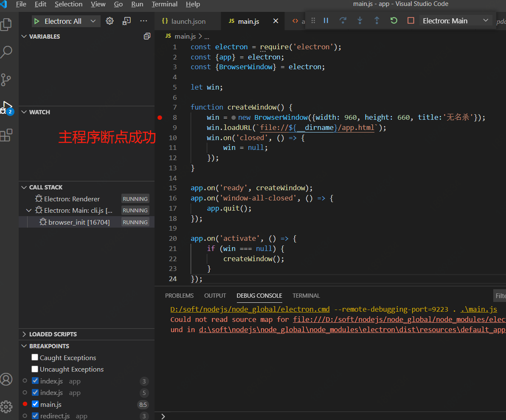506x420 pixels.
Task: Open the Run menu
Action: tap(137, 4)
